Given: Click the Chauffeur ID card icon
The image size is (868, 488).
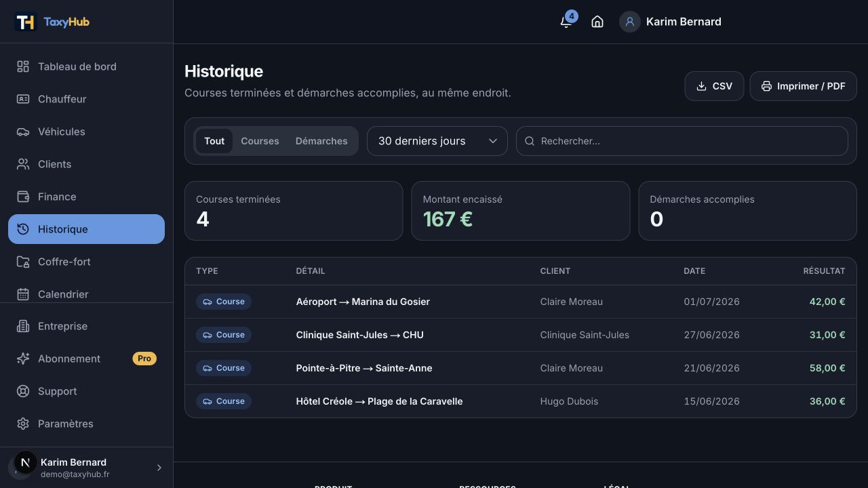Looking at the screenshot, I should click(23, 99).
